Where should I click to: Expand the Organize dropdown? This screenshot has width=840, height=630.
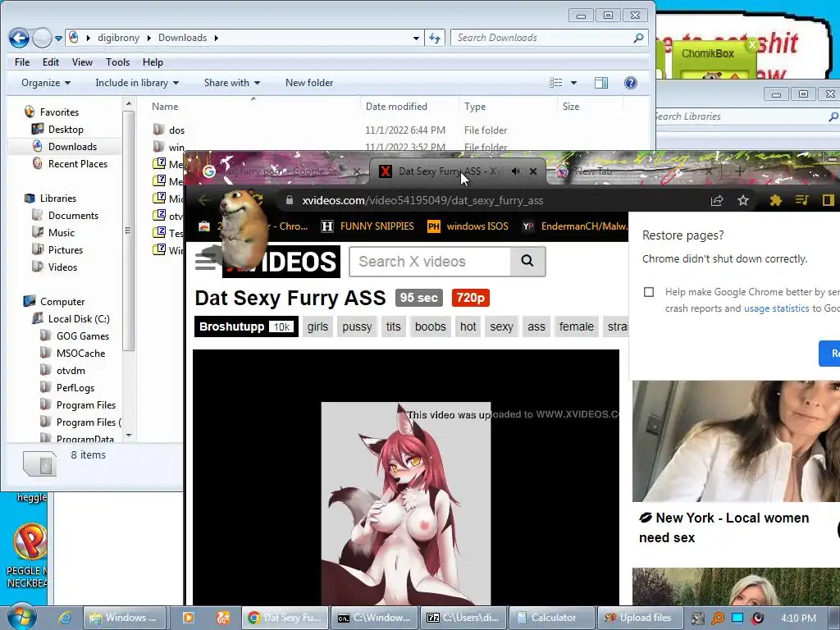click(x=46, y=83)
